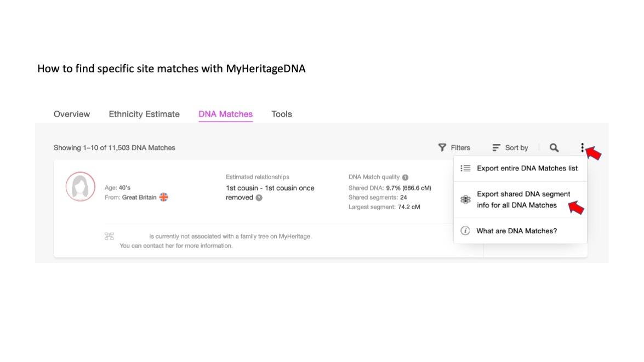The image size is (644, 362).
Task: Click the DNA segment icon in dropdown menu
Action: point(465,199)
